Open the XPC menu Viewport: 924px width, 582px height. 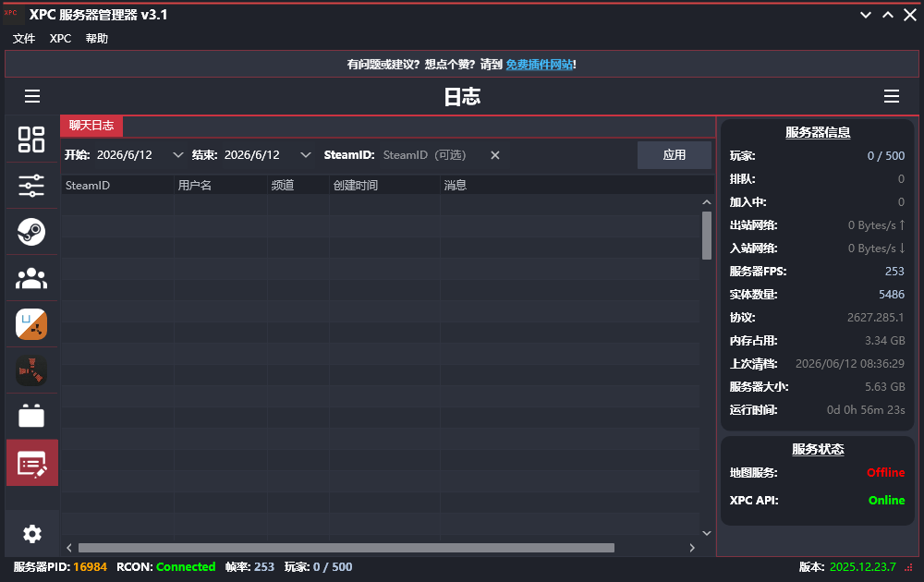pos(60,38)
